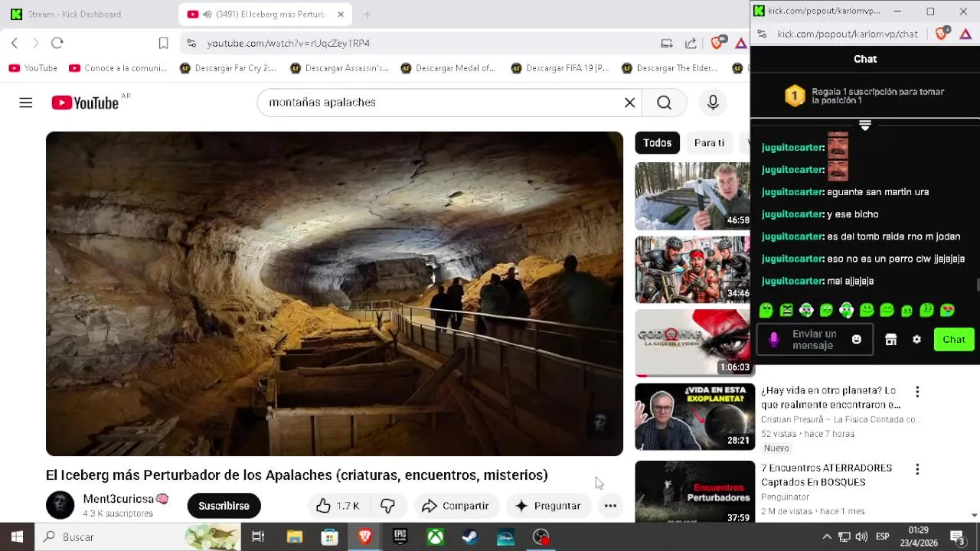Subscribe with the Suscribirse button
The width and height of the screenshot is (980, 551).
pyautogui.click(x=224, y=506)
